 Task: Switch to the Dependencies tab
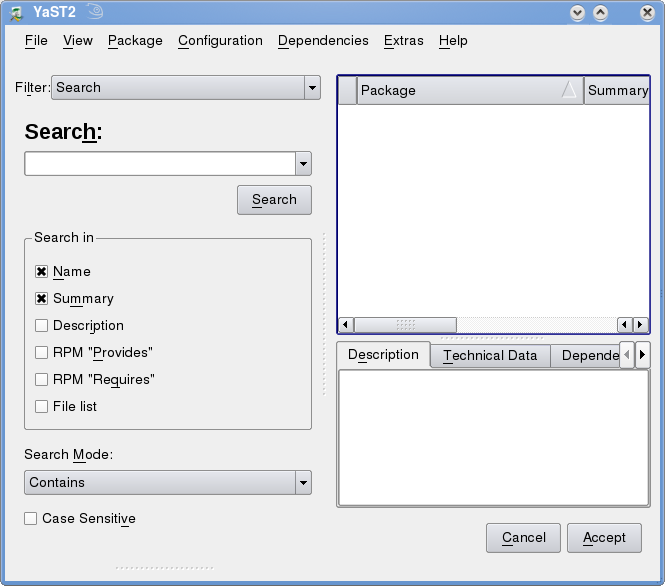click(585, 356)
